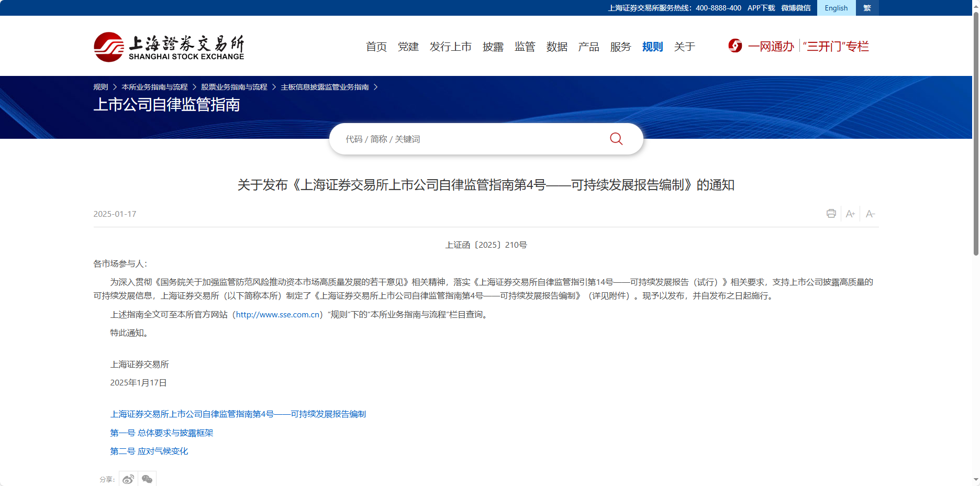The height and width of the screenshot is (486, 980).
Task: Open 关于 navigation menu
Action: 685,47
